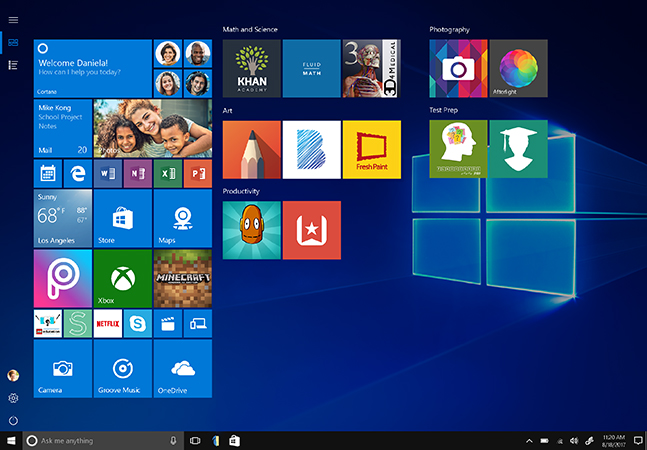Open the battery status icon
The height and width of the screenshot is (450, 647).
(x=545, y=441)
